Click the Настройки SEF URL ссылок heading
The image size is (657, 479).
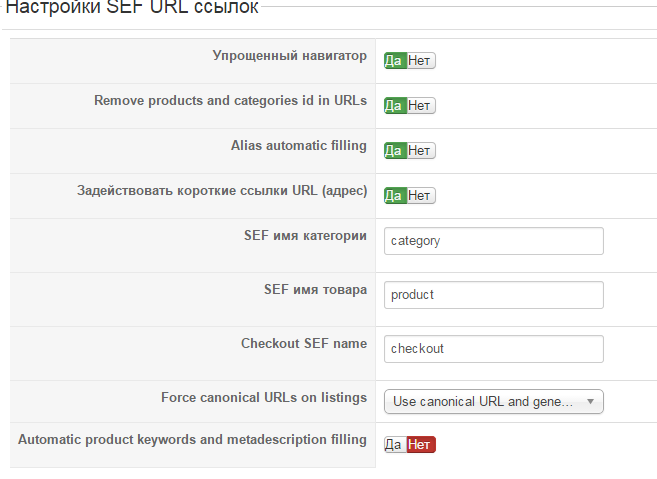(x=132, y=8)
